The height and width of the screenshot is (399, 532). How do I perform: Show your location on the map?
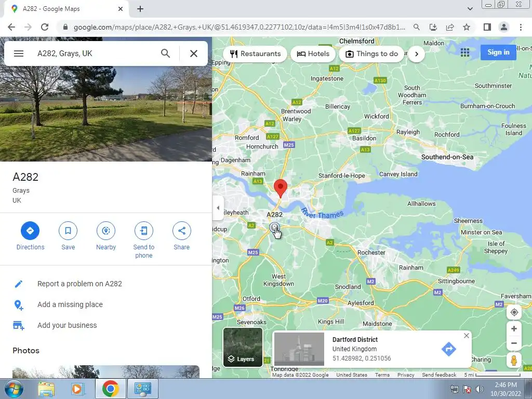coord(514,312)
